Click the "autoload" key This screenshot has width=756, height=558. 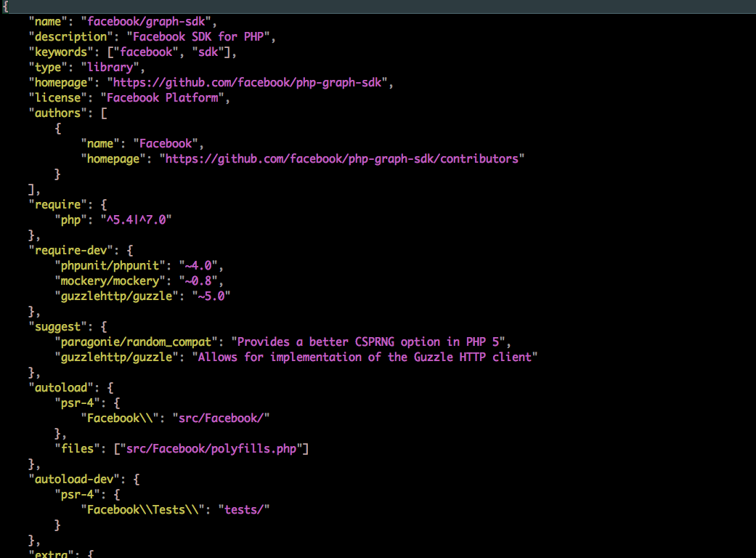[61, 388]
